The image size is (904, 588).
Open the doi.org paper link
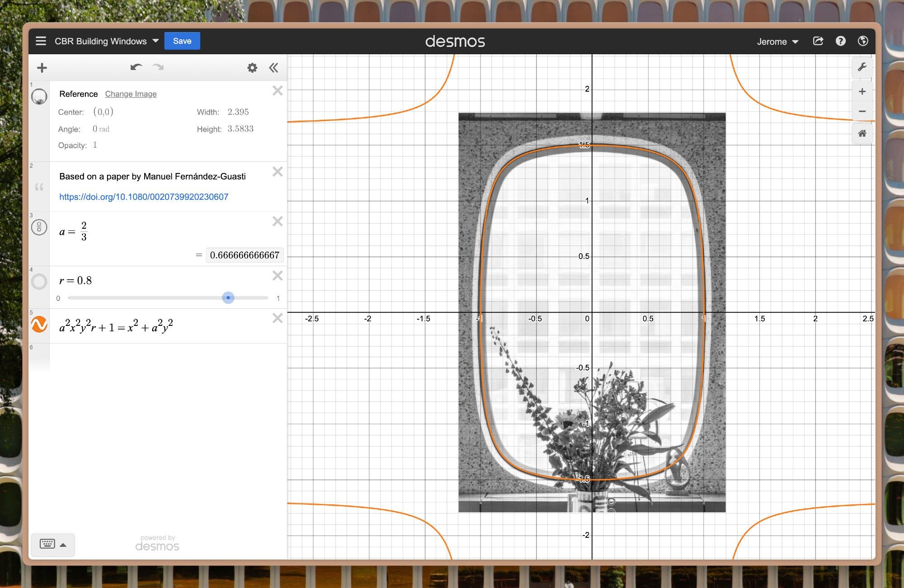[x=144, y=197]
